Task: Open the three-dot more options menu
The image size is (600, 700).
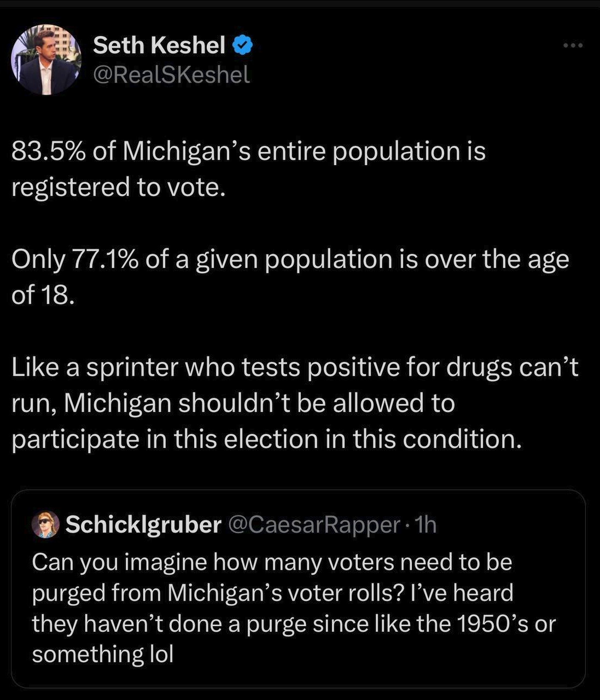Action: coord(573,45)
